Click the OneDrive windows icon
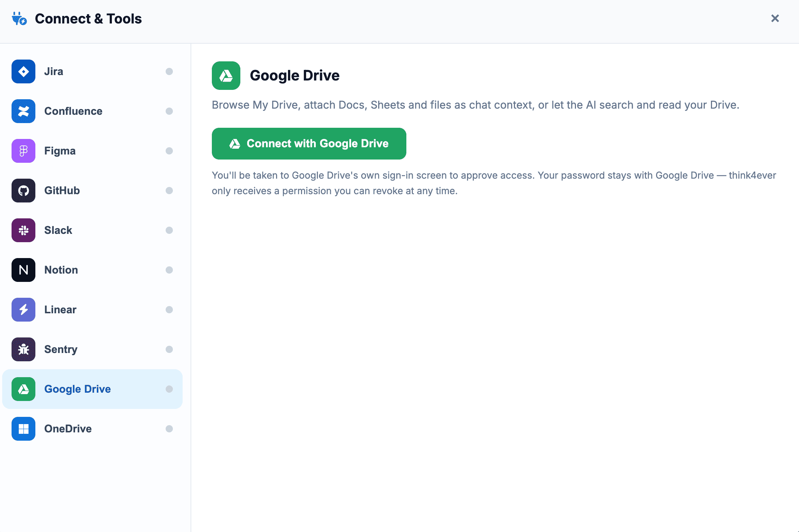The image size is (799, 532). tap(23, 429)
